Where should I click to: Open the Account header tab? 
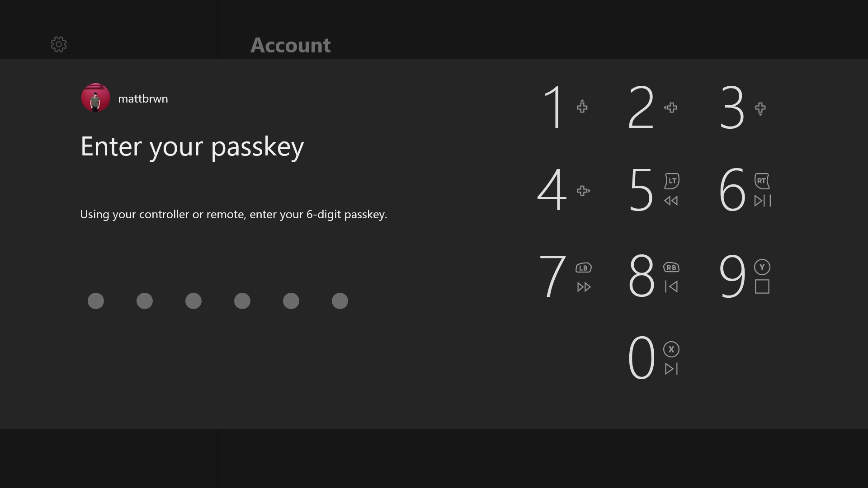290,45
